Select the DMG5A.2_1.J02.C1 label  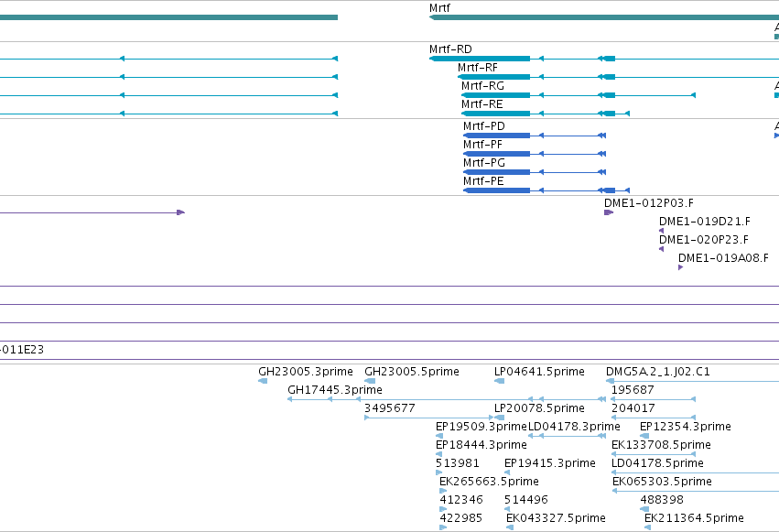(x=658, y=372)
